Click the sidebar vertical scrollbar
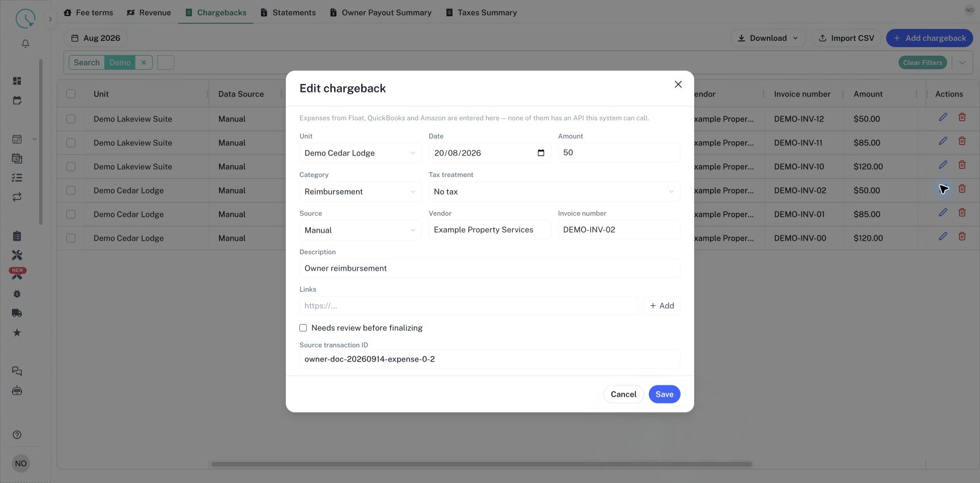The image size is (980, 483). tap(41, 142)
